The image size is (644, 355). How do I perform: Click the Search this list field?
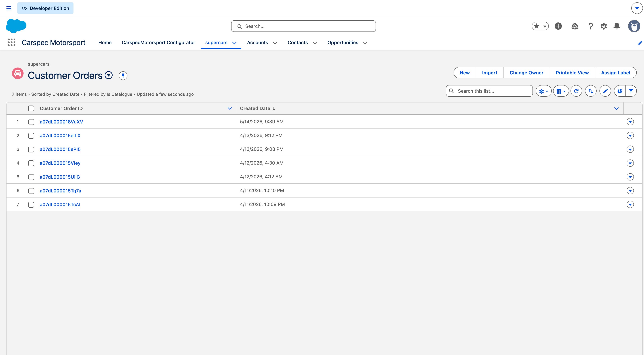[x=489, y=91]
